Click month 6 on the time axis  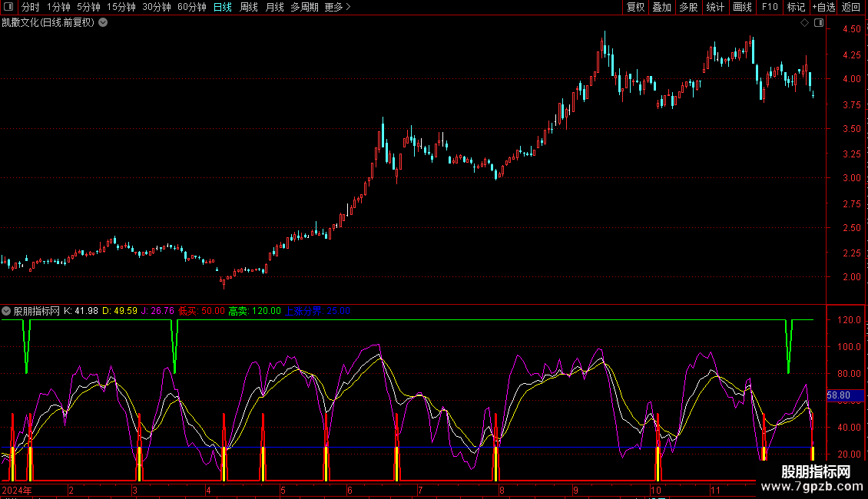pyautogui.click(x=350, y=490)
